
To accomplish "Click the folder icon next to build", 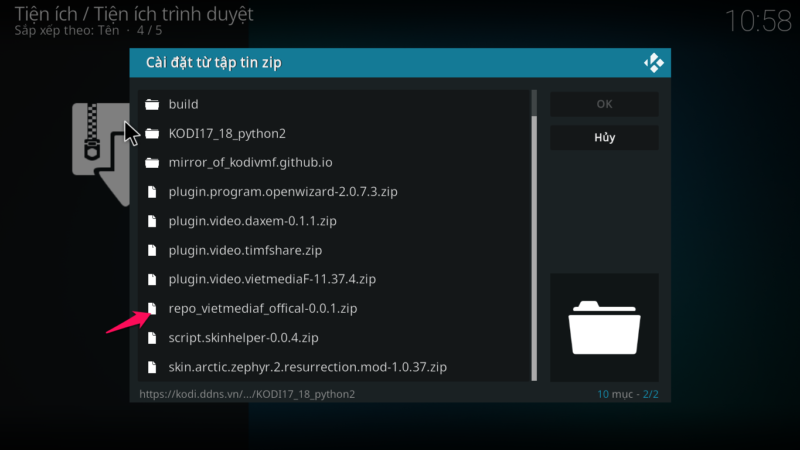I will coord(152,104).
